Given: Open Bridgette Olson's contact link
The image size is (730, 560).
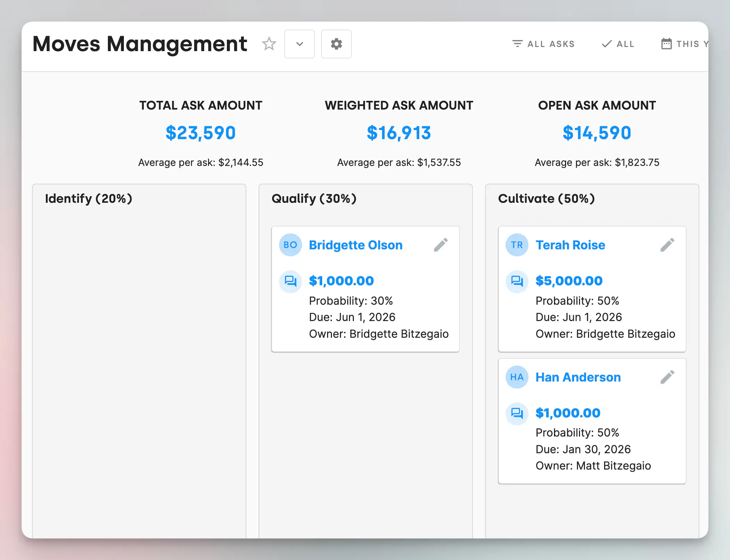Looking at the screenshot, I should tap(356, 245).
